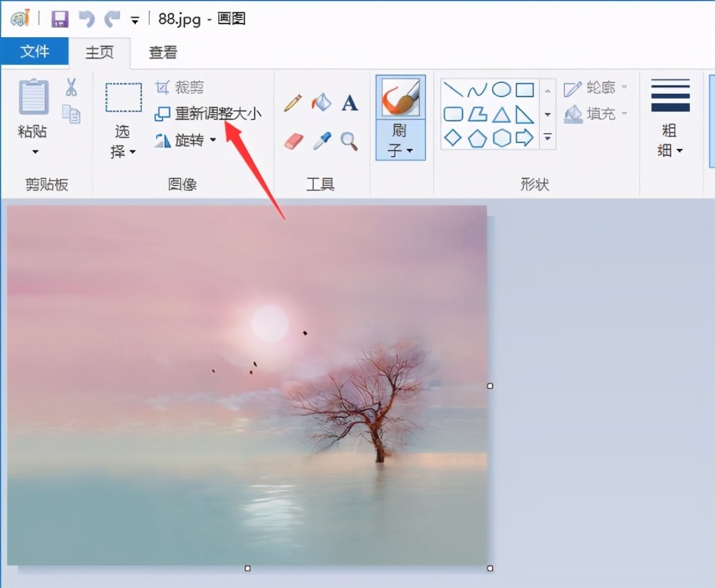Select the Magnifier tool
Viewport: 715px width, 588px height.
[x=350, y=141]
